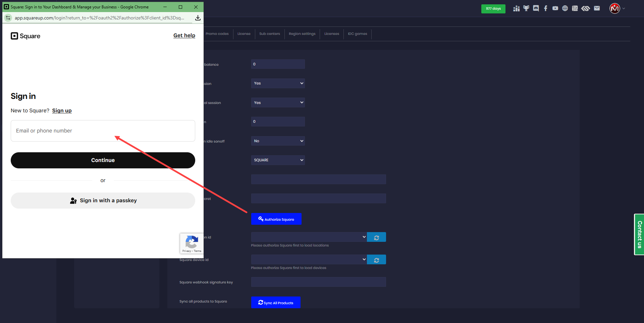Switch to the Region settings tab

(x=302, y=34)
